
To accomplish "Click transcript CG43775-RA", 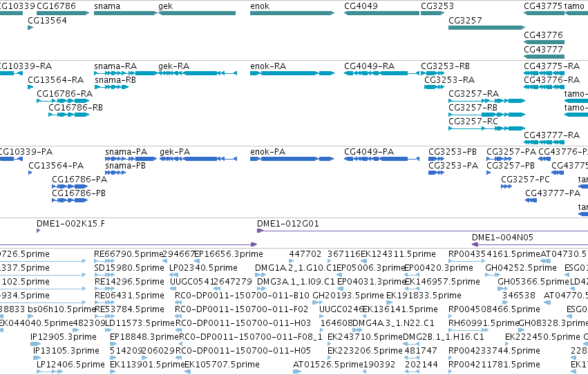I will (544, 73).
